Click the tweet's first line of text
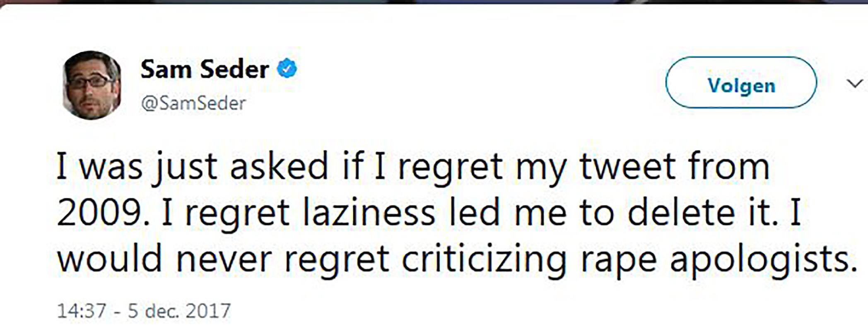This screenshot has width=868, height=331. coord(413,167)
